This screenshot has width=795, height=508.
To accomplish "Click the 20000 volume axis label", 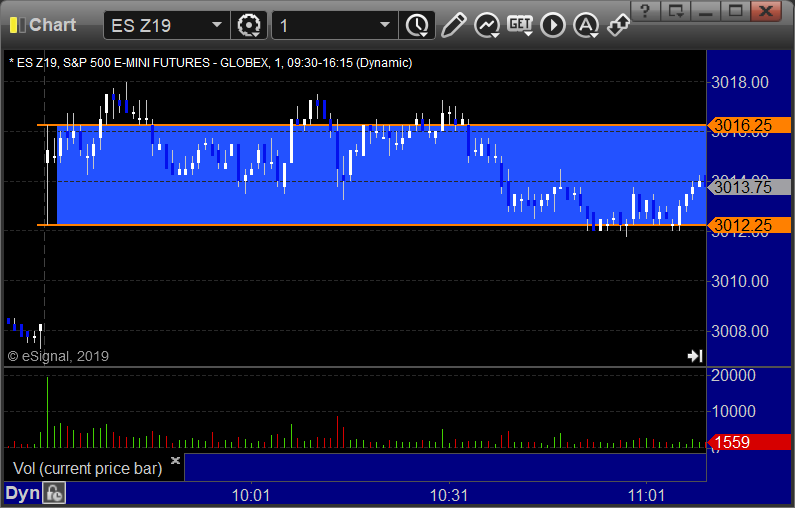I will pos(733,376).
